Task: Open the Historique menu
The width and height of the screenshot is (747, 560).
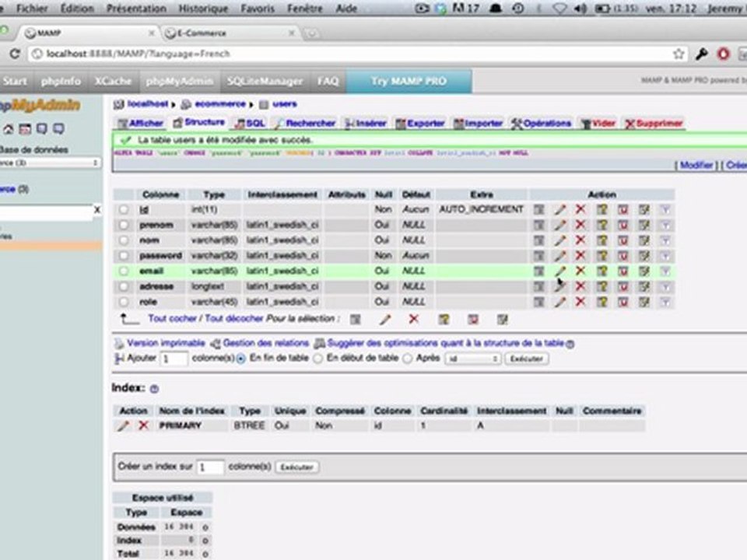Action: (x=203, y=9)
